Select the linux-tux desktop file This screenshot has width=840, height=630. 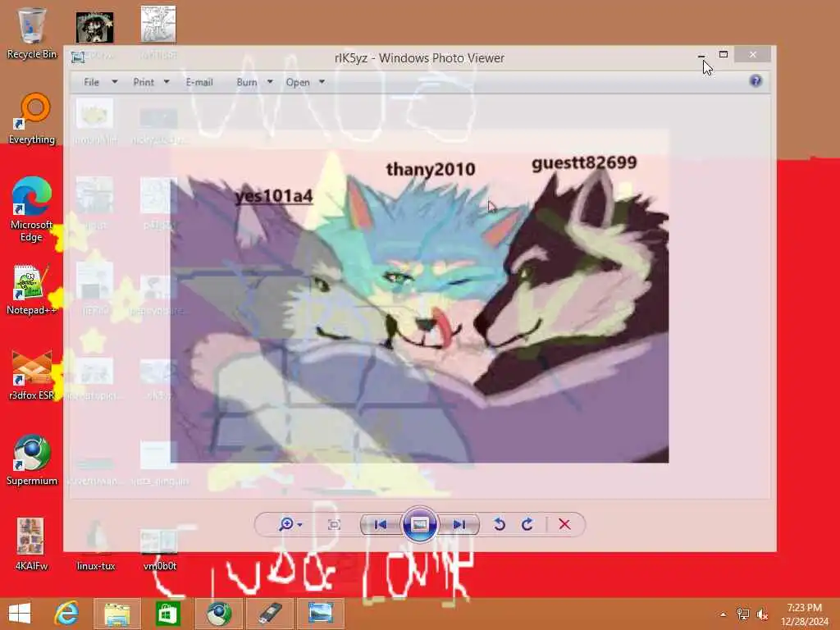coord(96,545)
